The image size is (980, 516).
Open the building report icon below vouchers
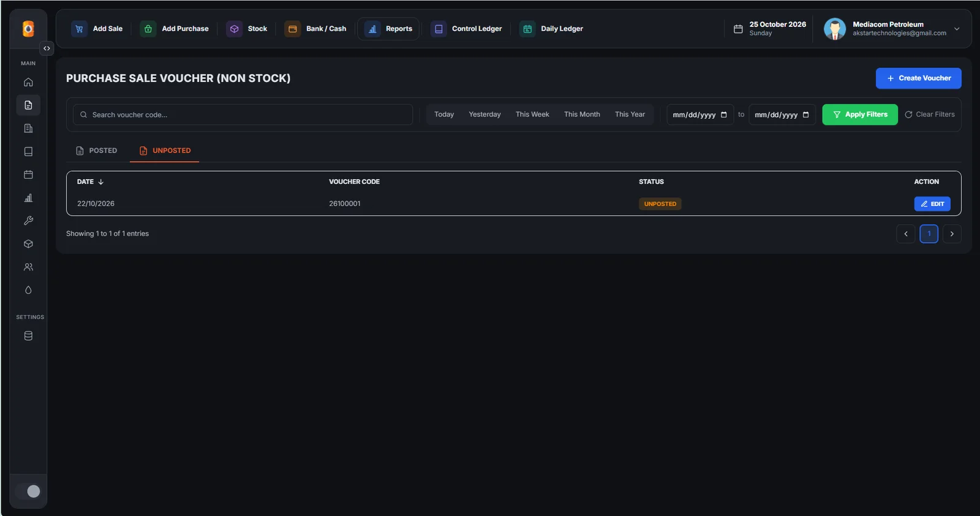[x=28, y=129]
